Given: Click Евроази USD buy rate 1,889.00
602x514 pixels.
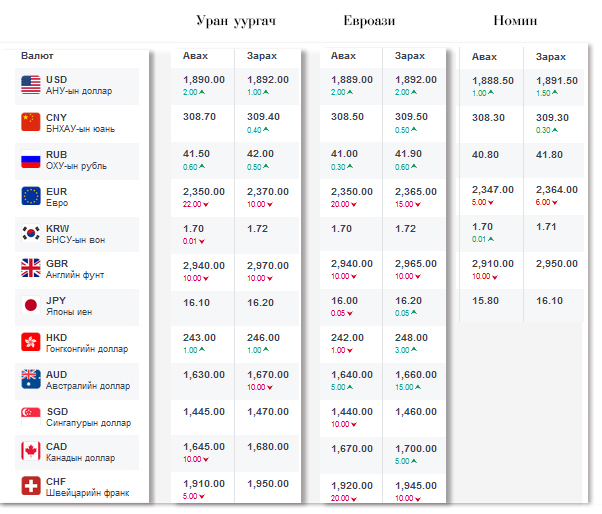Looking at the screenshot, I should (351, 80).
